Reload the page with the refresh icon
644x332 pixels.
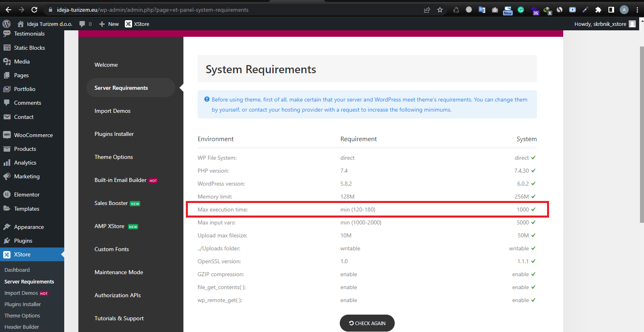pyautogui.click(x=34, y=10)
